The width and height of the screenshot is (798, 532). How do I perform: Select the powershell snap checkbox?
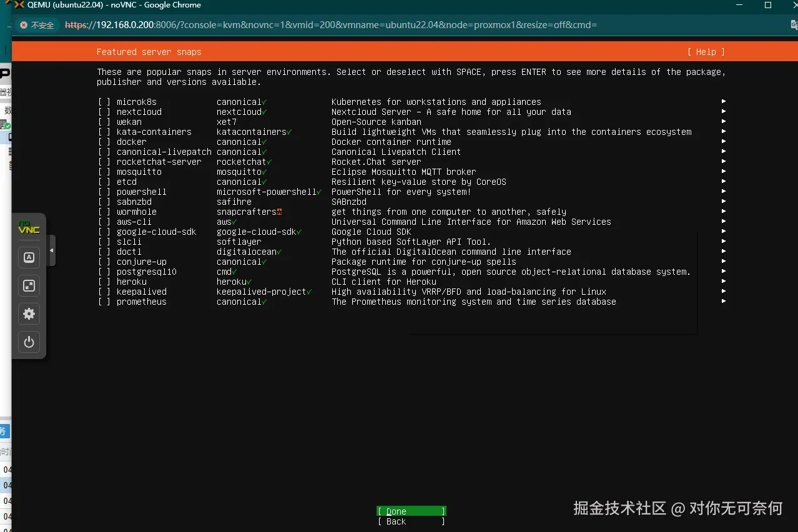(x=104, y=192)
